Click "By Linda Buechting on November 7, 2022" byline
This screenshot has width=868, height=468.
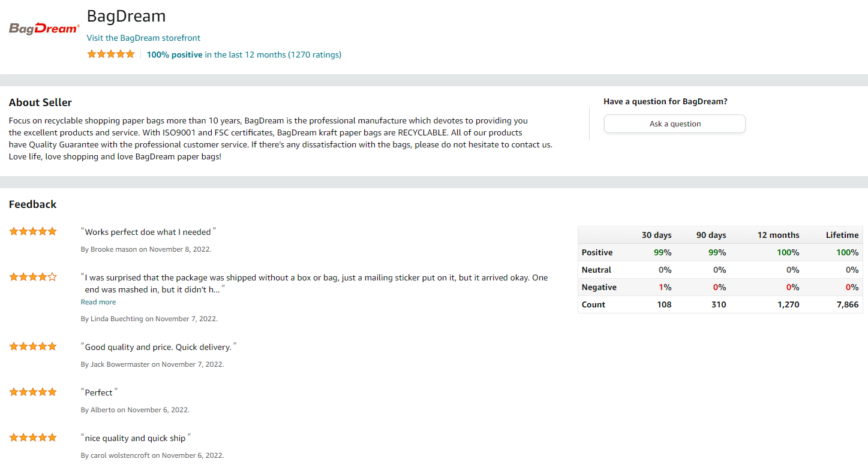point(149,319)
